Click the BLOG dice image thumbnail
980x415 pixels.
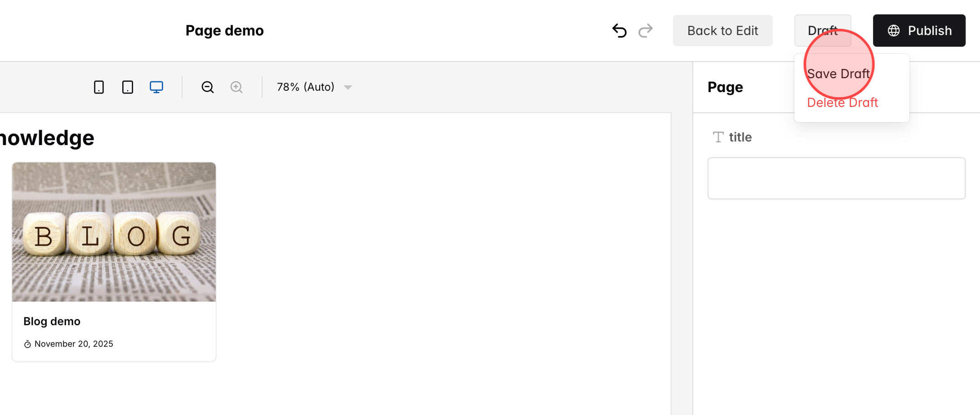click(114, 231)
